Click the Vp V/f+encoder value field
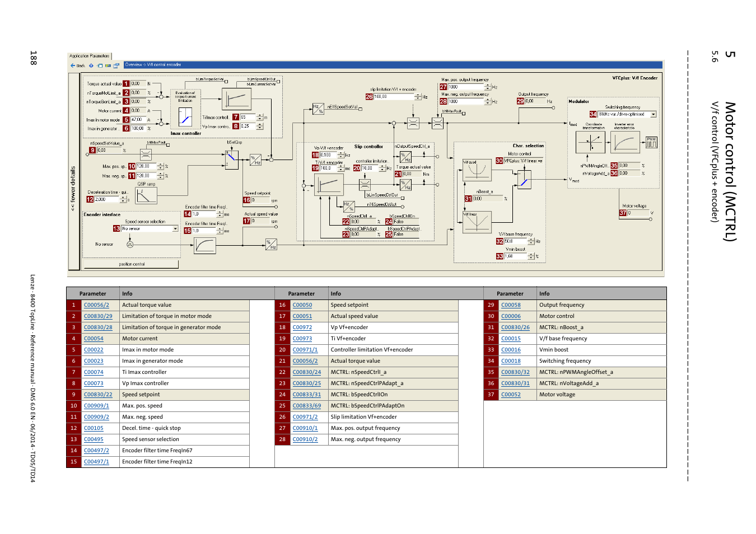 coord(329,155)
